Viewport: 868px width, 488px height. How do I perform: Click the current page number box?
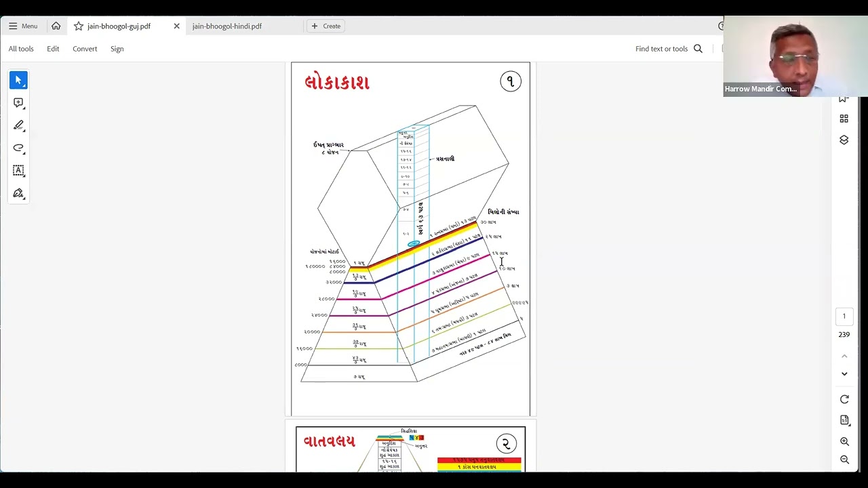point(844,316)
